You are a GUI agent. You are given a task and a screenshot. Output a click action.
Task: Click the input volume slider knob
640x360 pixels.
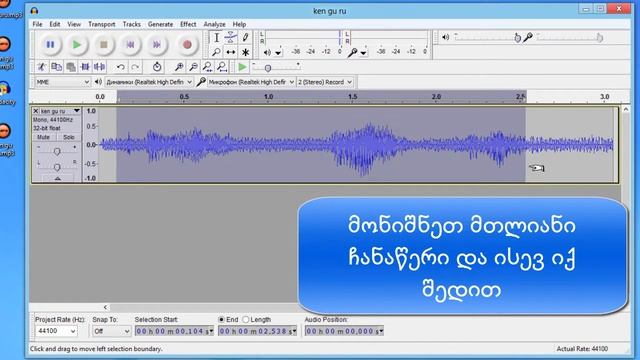[599, 38]
